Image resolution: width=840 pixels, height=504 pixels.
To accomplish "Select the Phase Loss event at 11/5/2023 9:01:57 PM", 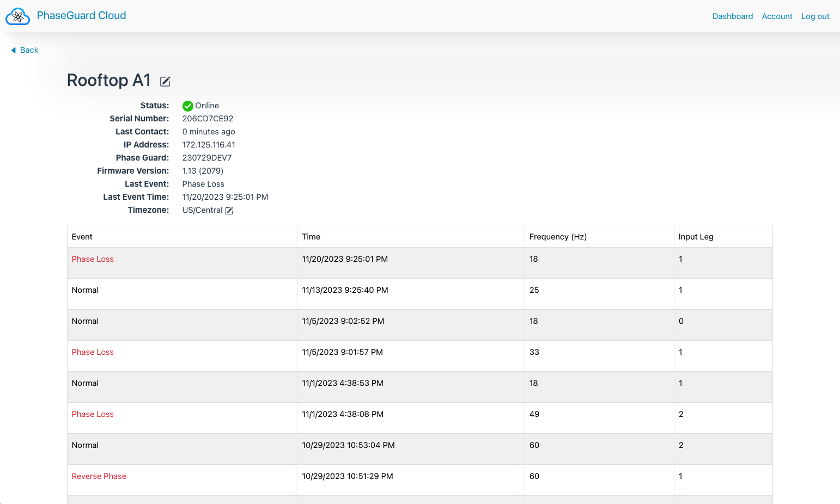I will coord(93,352).
